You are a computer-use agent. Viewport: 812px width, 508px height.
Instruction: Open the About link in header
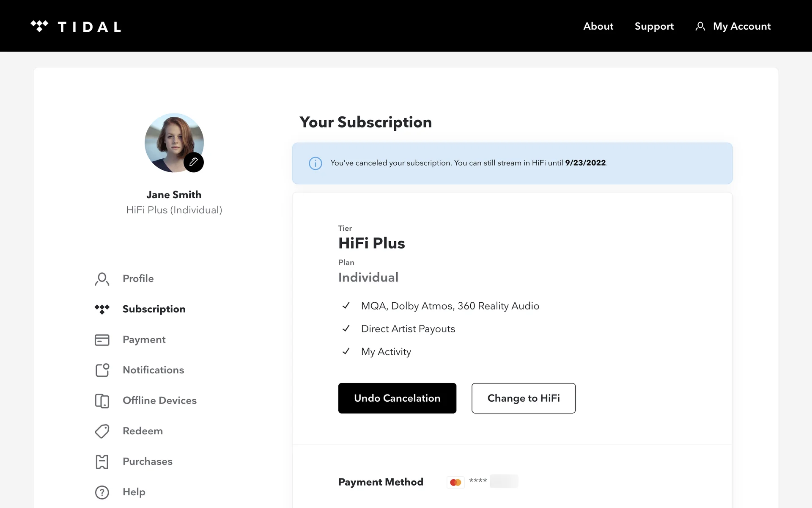click(598, 26)
